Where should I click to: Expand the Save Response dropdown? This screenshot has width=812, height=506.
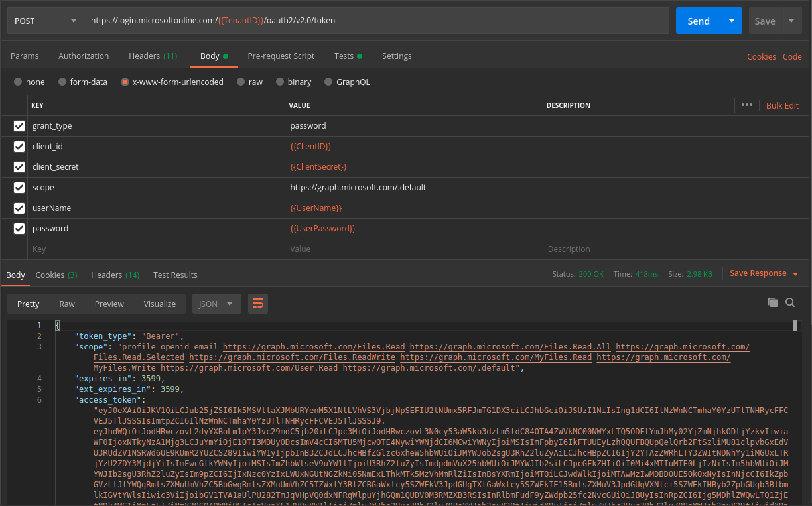point(795,274)
